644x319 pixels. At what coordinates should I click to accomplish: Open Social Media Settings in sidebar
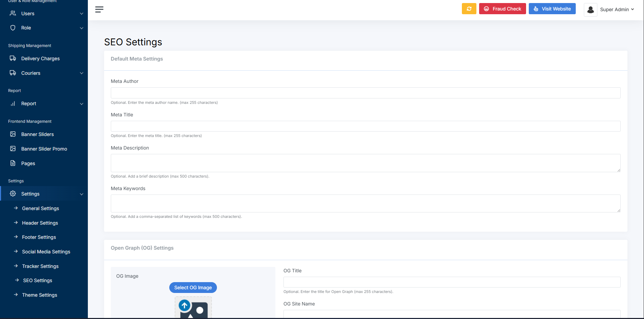pos(46,252)
